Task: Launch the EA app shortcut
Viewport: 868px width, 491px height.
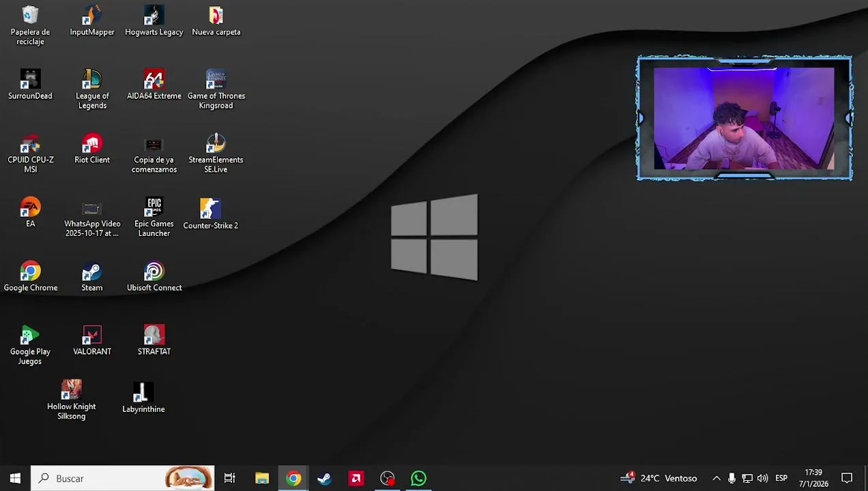Action: click(30, 212)
